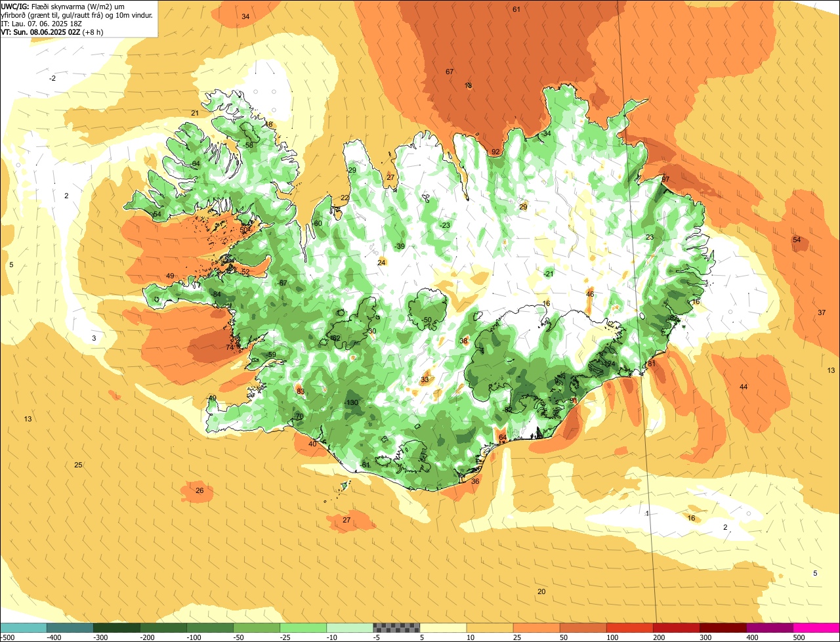Click the ocean value 20 near the bottom
The width and height of the screenshot is (840, 642).
point(541,591)
